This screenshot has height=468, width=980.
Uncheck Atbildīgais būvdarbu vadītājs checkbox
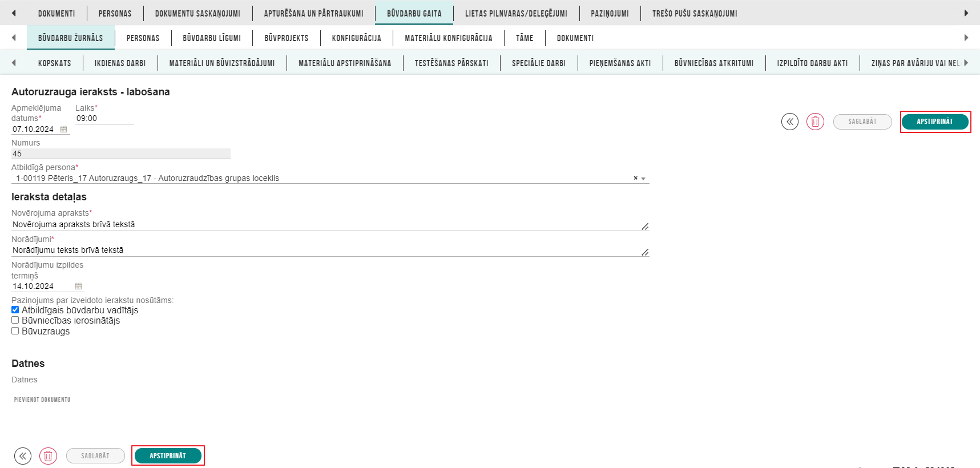click(15, 310)
